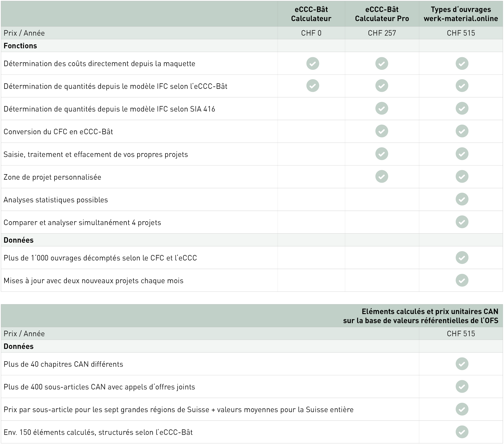The width and height of the screenshot is (504, 445).
Task: Click checkmark for quantités selon SIA 416 under Calculateur Pro
Action: click(x=382, y=108)
